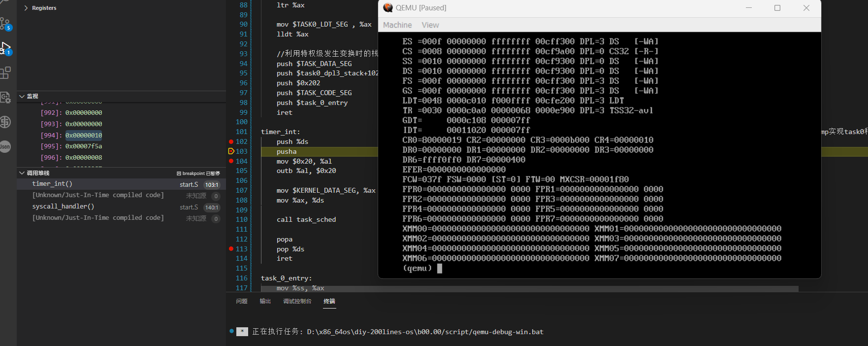Click the QEMU app icon in title bar
Screen dimensions: 868x346
pos(388,8)
